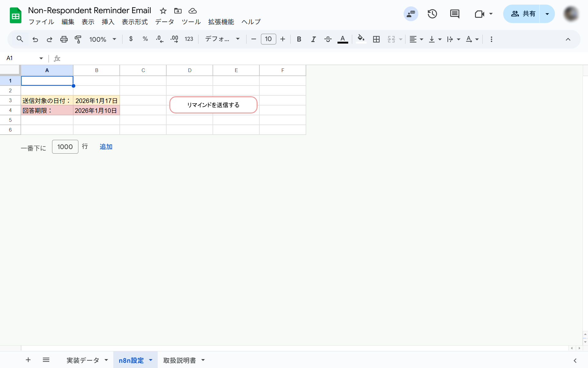This screenshot has width=588, height=368.
Task: Open version history clock icon
Action: pos(432,14)
